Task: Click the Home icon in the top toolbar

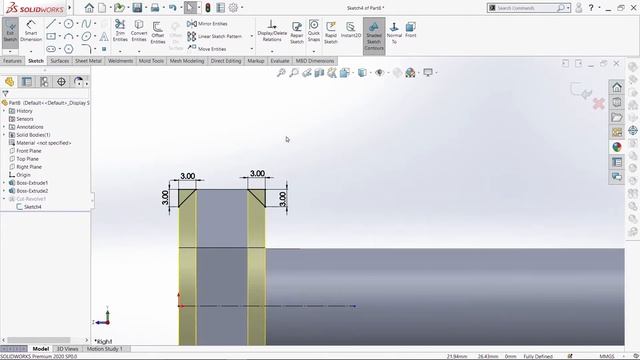Action: pos(89,8)
